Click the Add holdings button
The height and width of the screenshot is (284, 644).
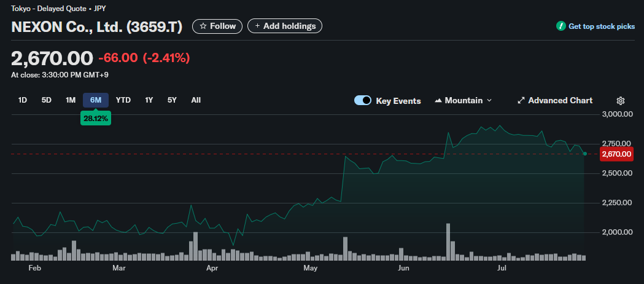(x=285, y=26)
